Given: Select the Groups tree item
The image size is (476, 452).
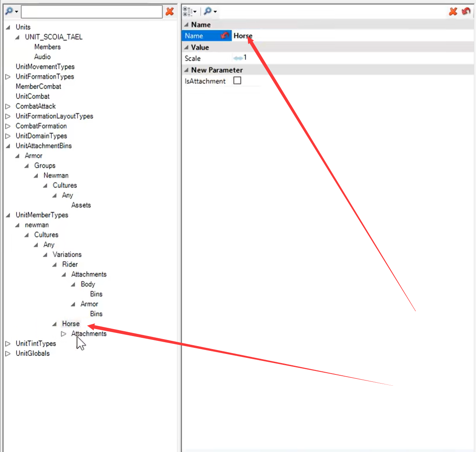Looking at the screenshot, I should point(44,166).
